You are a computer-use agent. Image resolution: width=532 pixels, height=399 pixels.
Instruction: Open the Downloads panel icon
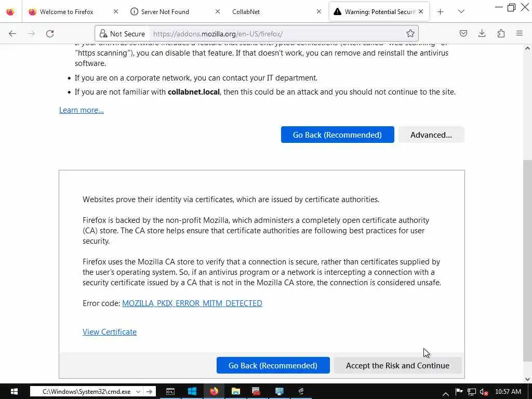point(482,33)
